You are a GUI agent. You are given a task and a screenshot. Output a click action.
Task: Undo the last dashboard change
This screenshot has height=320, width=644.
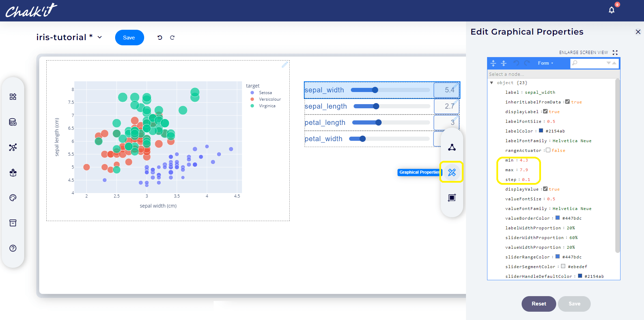(160, 37)
